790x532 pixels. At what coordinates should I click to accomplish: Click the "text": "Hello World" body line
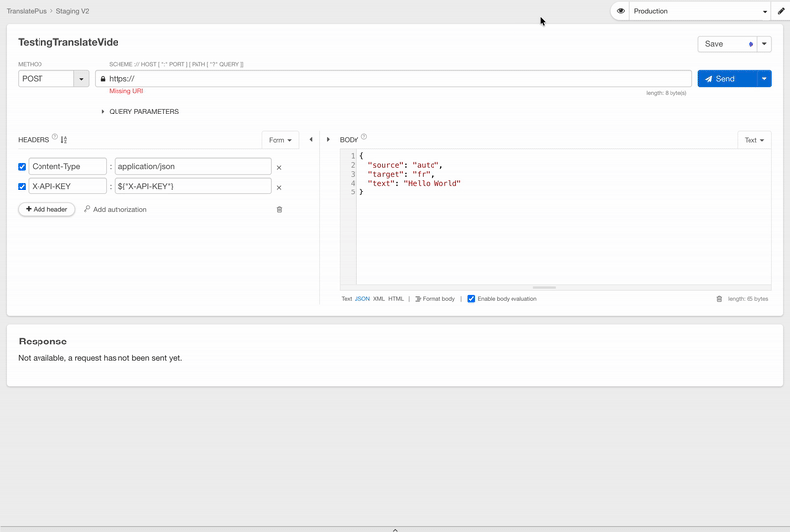coord(414,183)
